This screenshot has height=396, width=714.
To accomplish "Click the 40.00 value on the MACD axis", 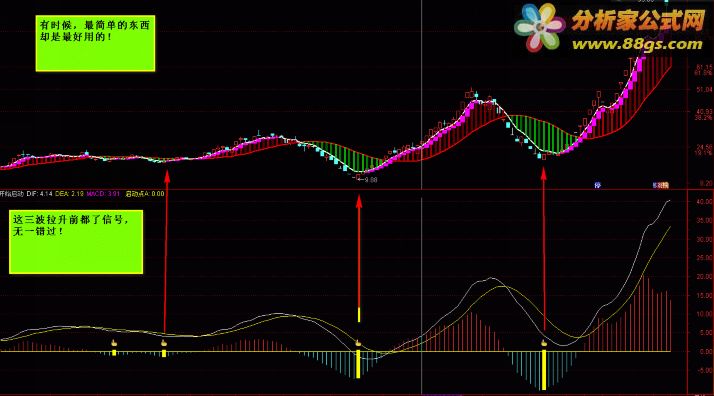I will (704, 202).
